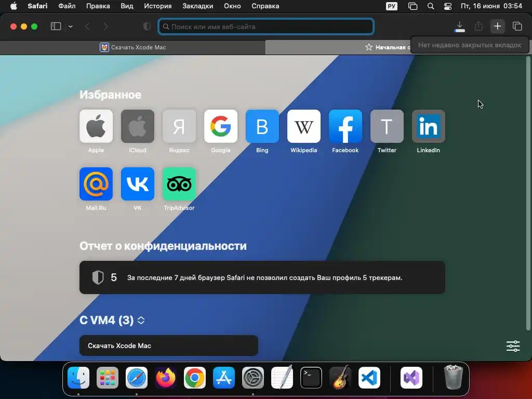Open the Правка menu

(98, 6)
